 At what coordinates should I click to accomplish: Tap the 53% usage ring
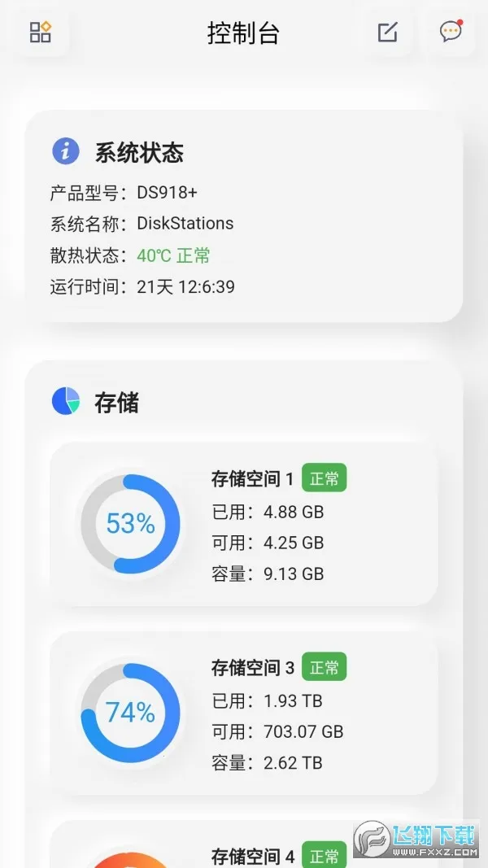pyautogui.click(x=130, y=524)
